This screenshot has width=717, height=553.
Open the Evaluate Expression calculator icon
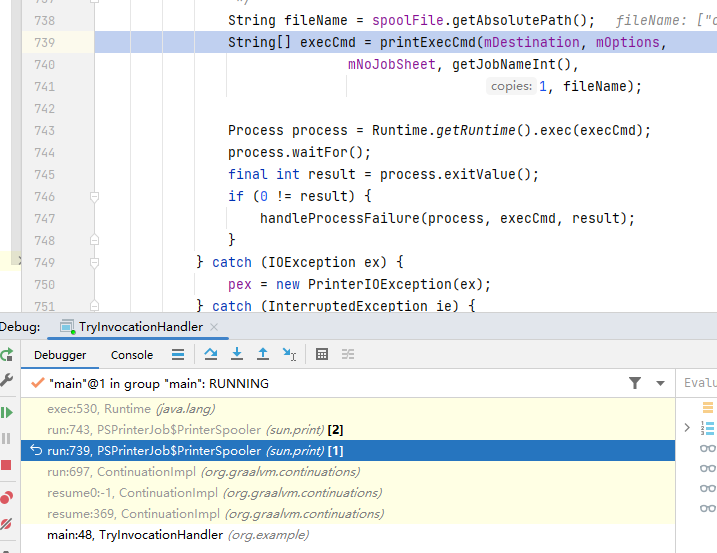click(x=322, y=354)
